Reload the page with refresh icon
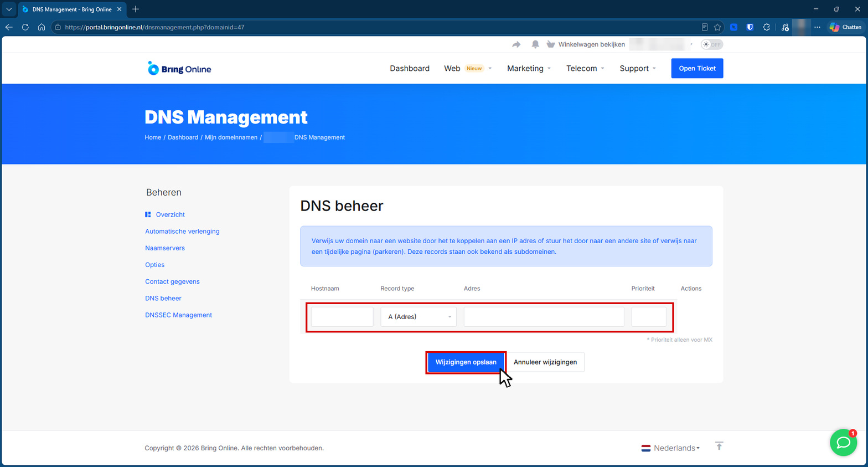This screenshot has height=467, width=868. click(25, 27)
